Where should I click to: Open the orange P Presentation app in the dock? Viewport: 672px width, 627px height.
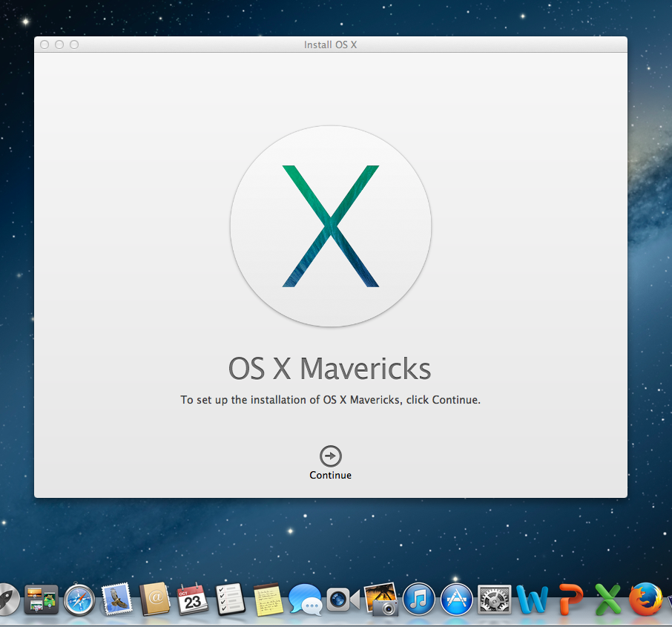click(x=570, y=599)
